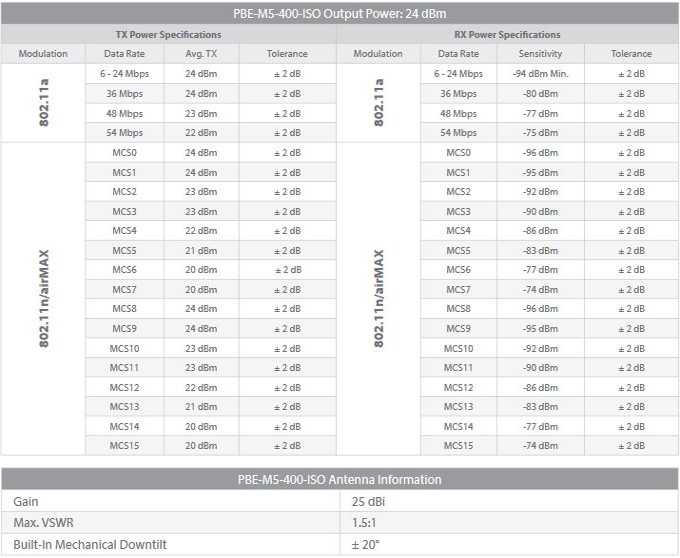680x558 pixels.
Task: Click 'MCS12' in the TX table
Action: point(124,388)
